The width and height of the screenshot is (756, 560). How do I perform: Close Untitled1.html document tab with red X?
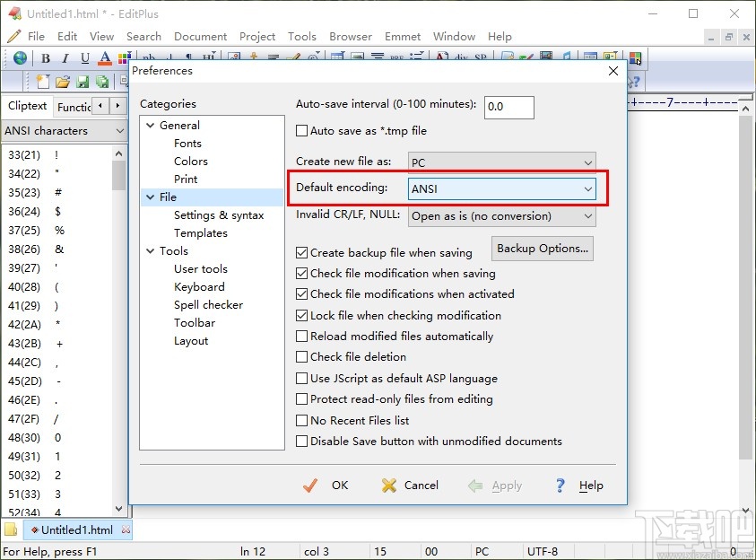[x=126, y=529]
